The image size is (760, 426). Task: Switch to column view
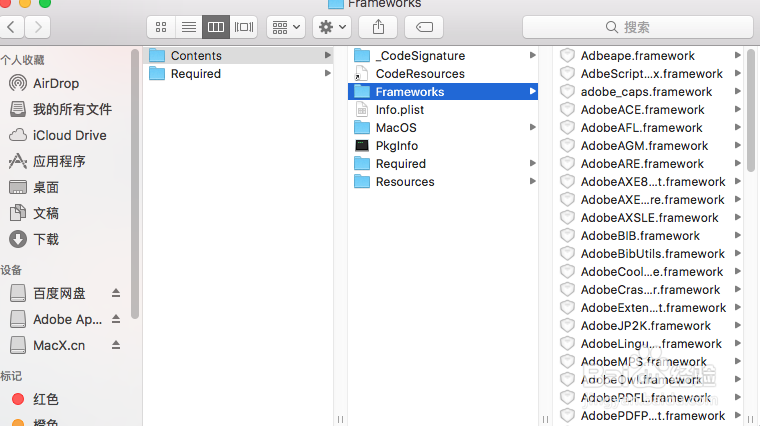pyautogui.click(x=216, y=27)
